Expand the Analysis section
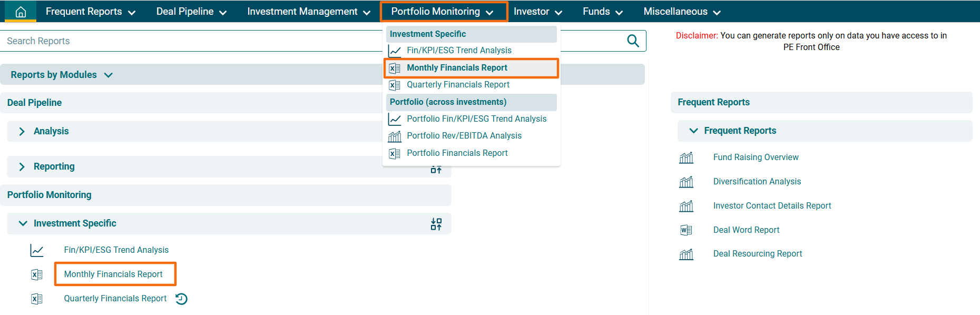Viewport: 980px width, 315px height. coord(22,131)
